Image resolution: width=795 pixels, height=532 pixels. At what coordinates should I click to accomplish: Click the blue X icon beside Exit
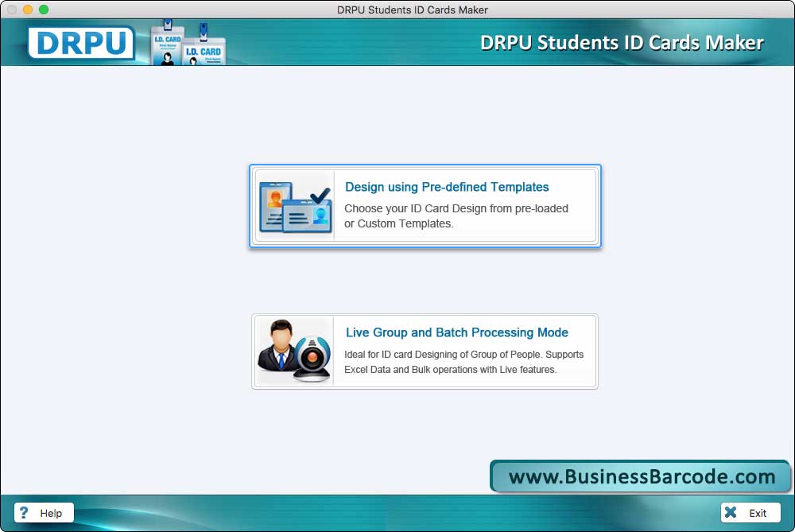tap(731, 512)
